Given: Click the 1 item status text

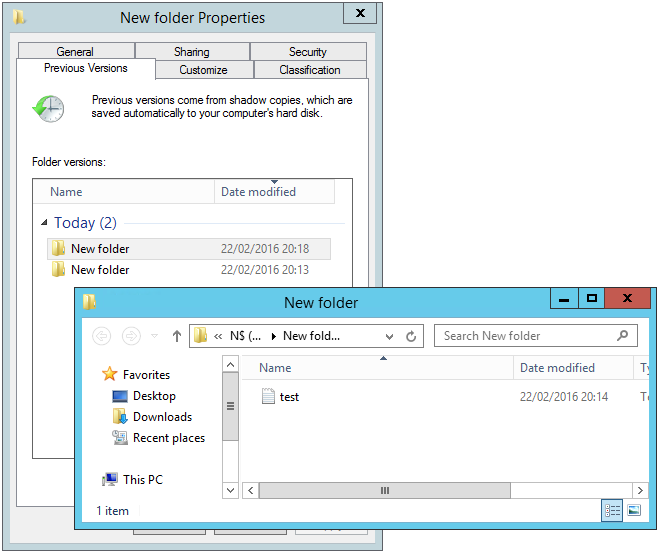Looking at the screenshot, I should (112, 511).
